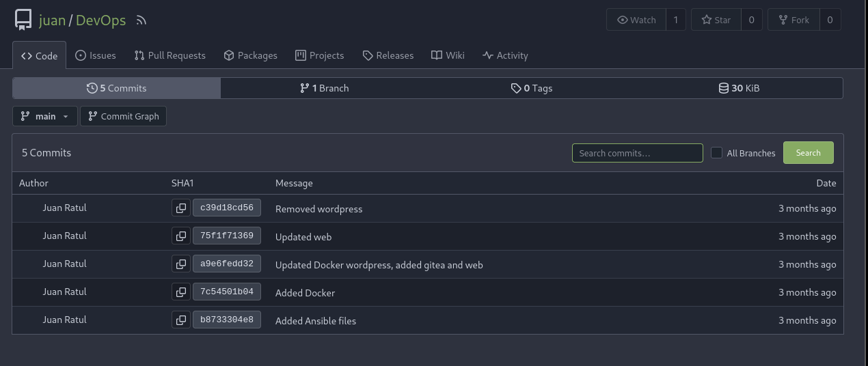Copy SHA for commit a9e6fedd32
Viewport: 868px width, 366px height.
(x=181, y=264)
